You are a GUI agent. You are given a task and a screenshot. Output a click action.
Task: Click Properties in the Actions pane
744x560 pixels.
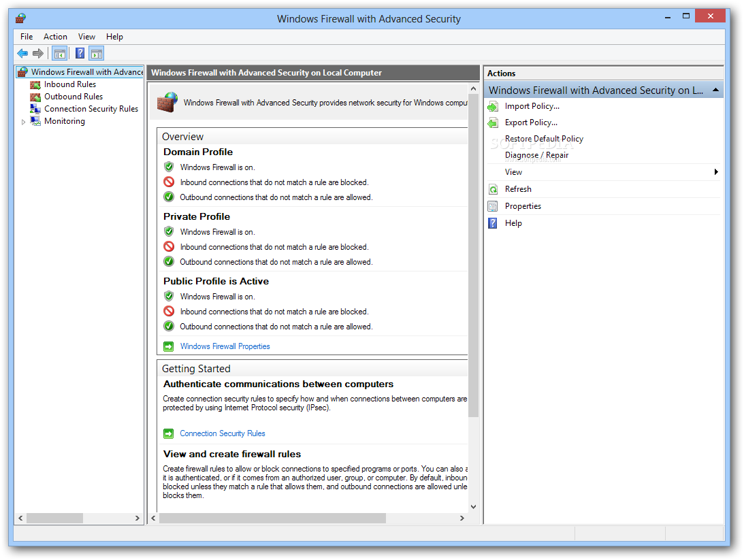tap(523, 206)
